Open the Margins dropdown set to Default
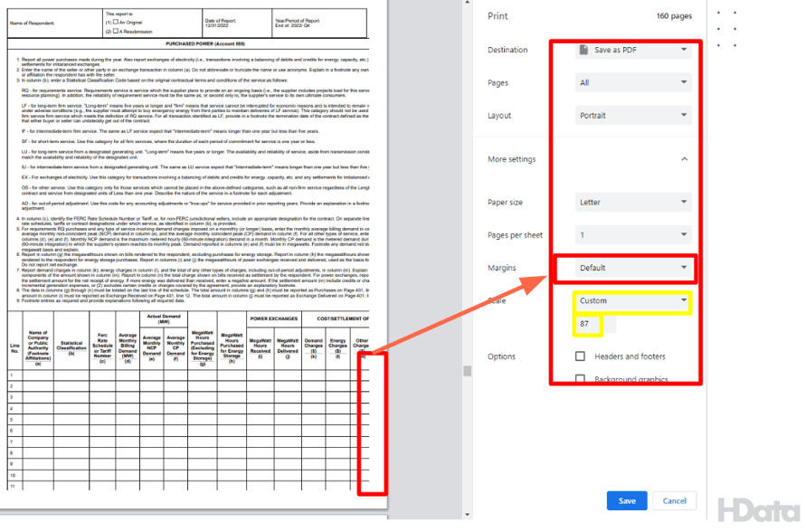The height and width of the screenshot is (532, 806). (x=633, y=268)
